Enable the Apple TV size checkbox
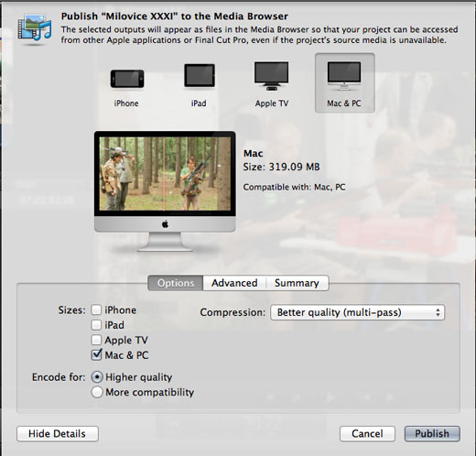The height and width of the screenshot is (456, 476). [96, 340]
